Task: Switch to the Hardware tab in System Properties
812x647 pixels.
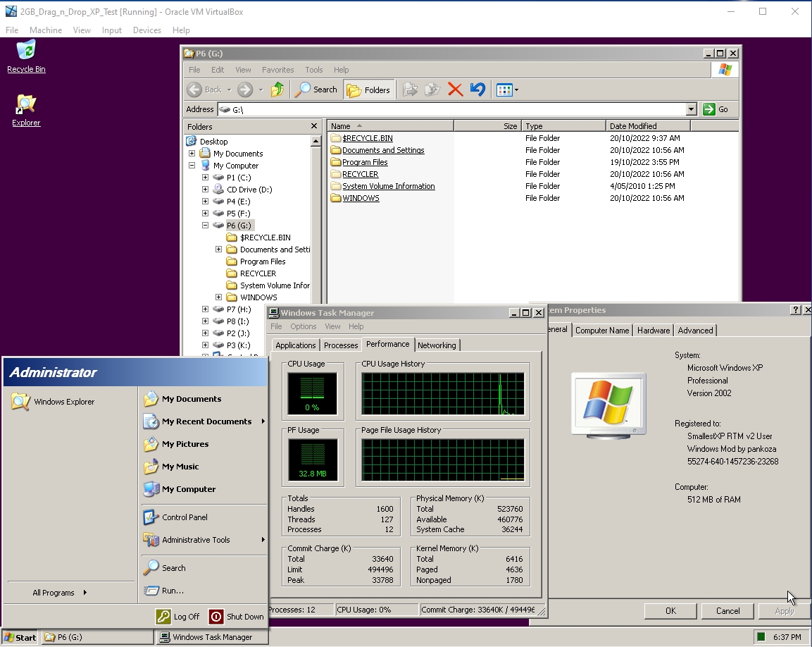Action: tap(654, 331)
